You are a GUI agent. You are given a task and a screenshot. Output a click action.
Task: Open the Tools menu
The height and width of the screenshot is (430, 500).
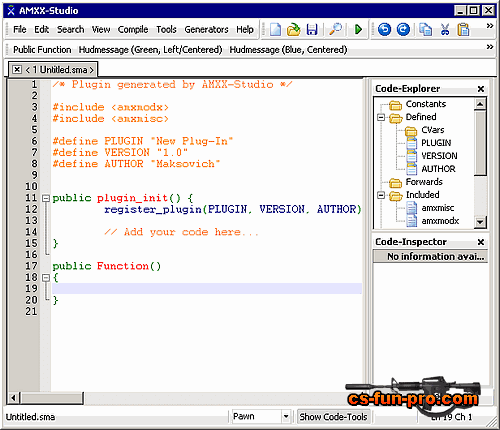166,30
